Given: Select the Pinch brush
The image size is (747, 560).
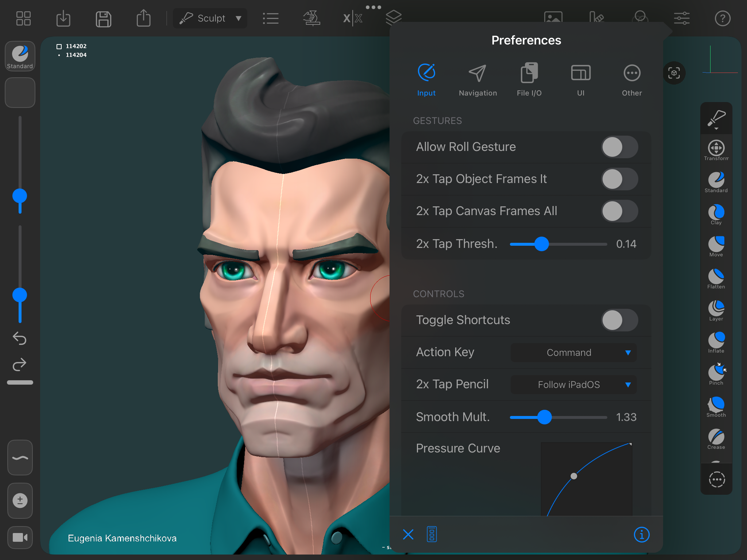Looking at the screenshot, I should point(716,375).
